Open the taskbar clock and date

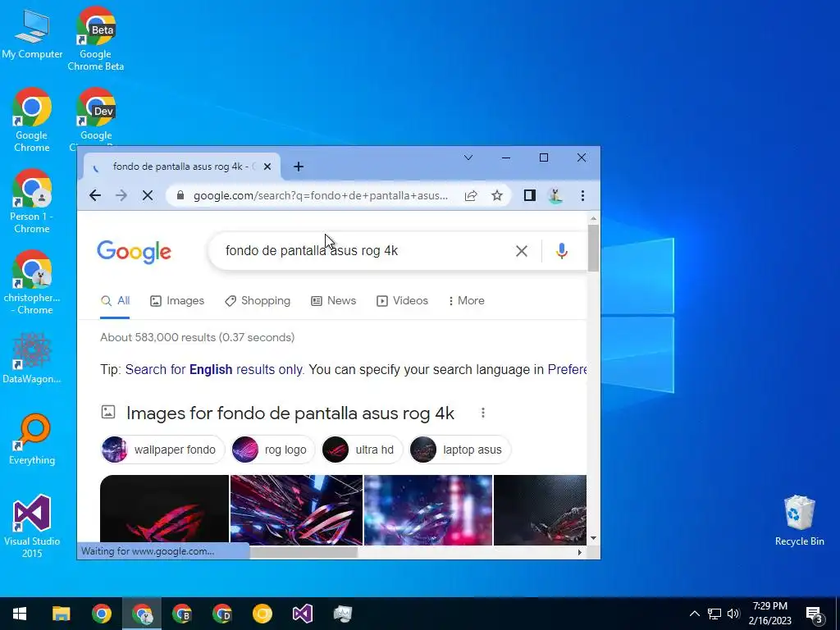(769, 614)
